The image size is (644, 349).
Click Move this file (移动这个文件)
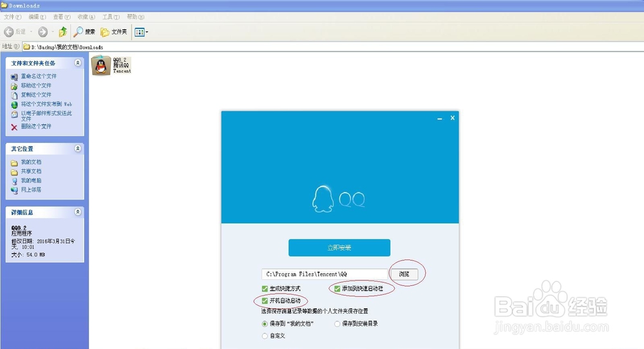[x=36, y=86]
